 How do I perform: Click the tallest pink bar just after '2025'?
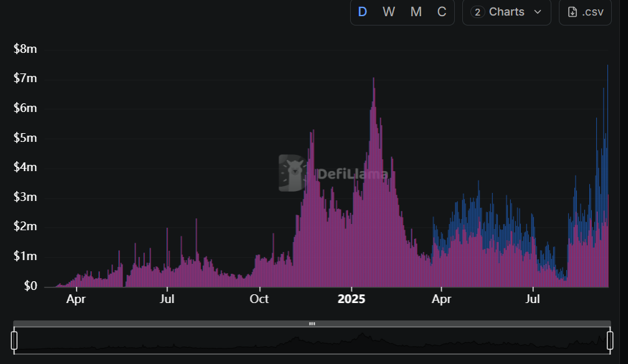point(374,182)
